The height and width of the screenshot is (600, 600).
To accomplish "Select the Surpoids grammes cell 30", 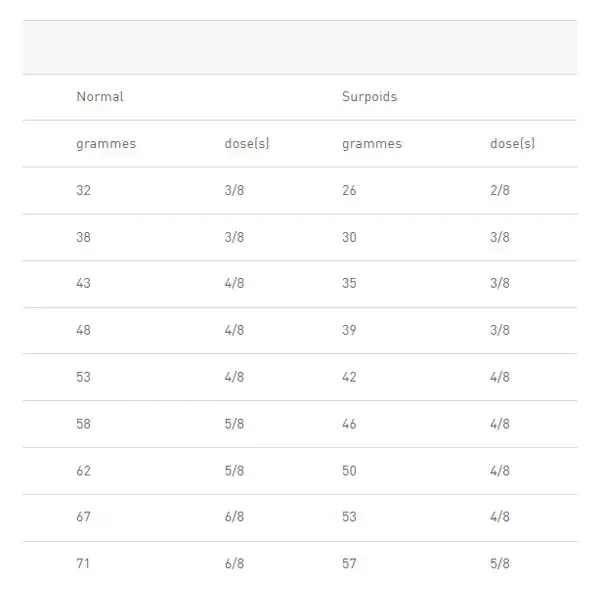I will [x=349, y=237].
